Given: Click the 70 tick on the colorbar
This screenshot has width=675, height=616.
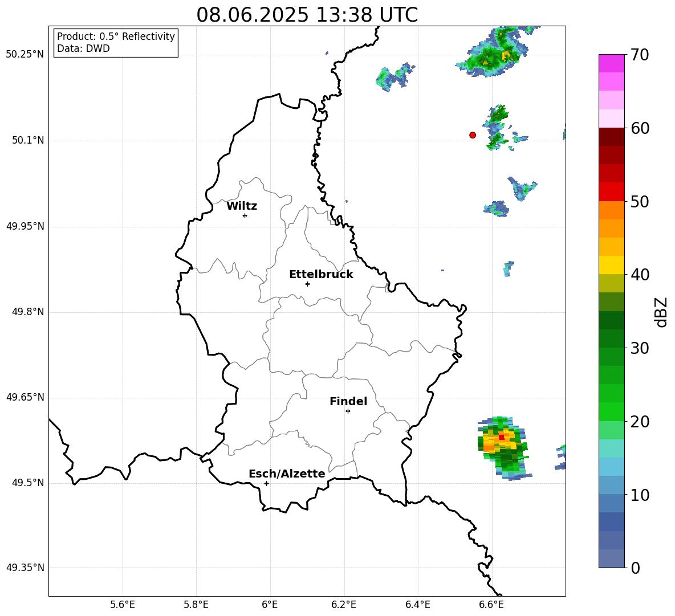Looking at the screenshot, I should pos(640,55).
